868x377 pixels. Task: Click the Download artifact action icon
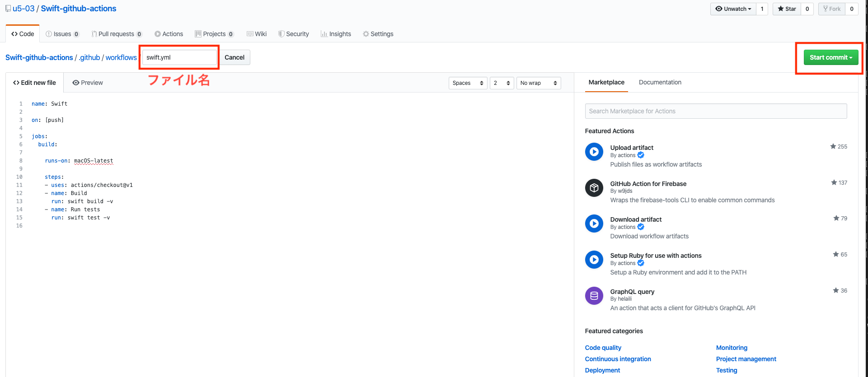point(594,223)
